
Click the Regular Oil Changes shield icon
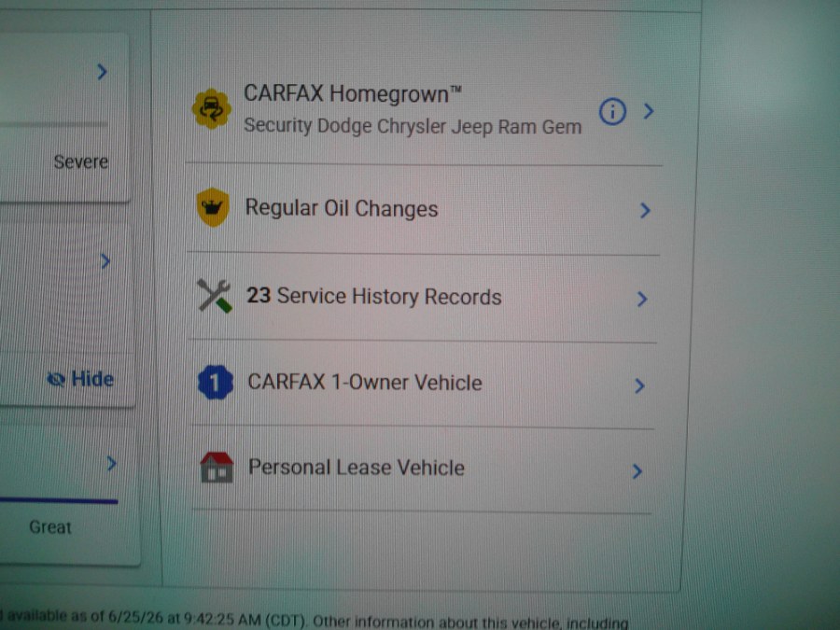click(x=213, y=207)
